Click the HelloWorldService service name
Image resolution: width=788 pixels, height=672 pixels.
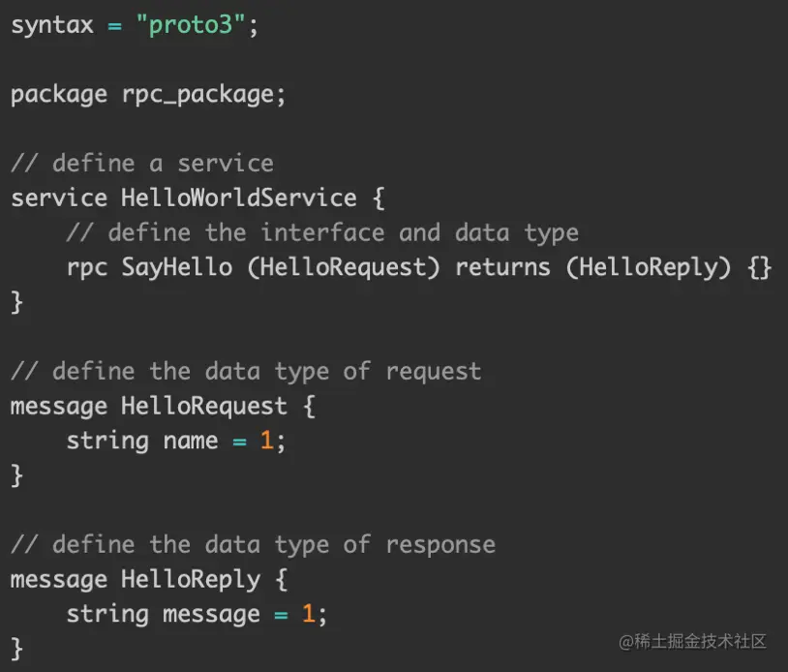click(239, 199)
